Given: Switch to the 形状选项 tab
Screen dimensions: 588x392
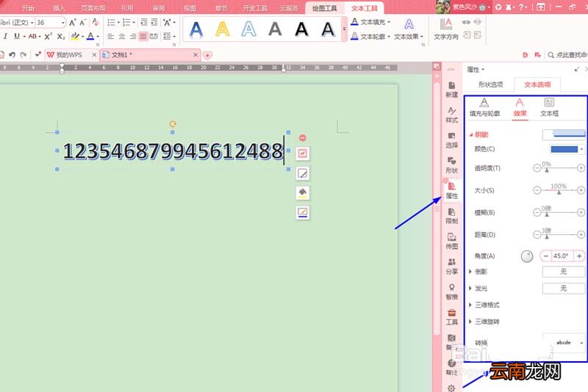Looking at the screenshot, I should pos(490,84).
